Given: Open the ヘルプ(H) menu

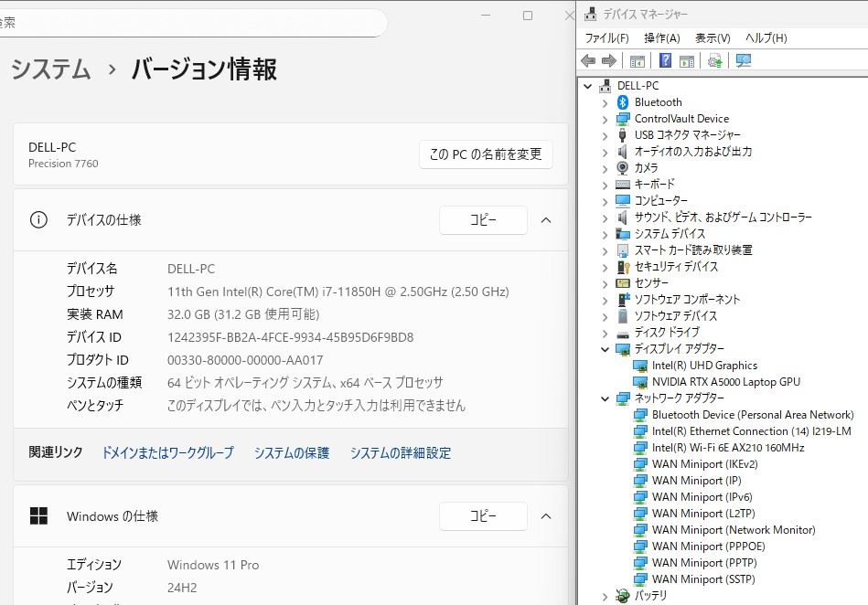Looking at the screenshot, I should pos(766,37).
